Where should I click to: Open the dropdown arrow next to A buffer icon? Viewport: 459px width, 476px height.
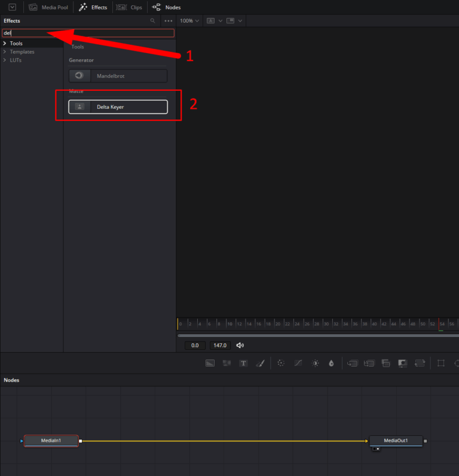[221, 21]
